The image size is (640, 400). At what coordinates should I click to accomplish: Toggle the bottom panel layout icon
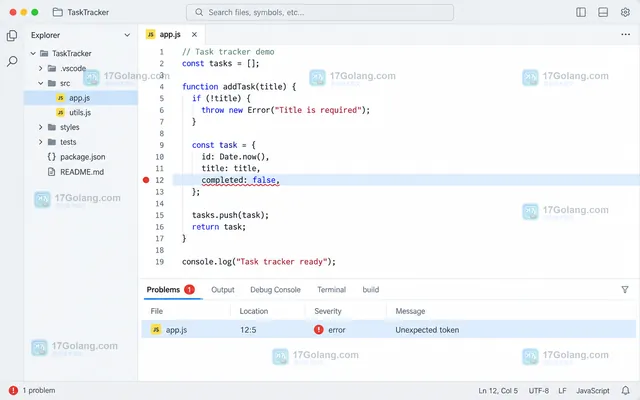click(x=603, y=12)
